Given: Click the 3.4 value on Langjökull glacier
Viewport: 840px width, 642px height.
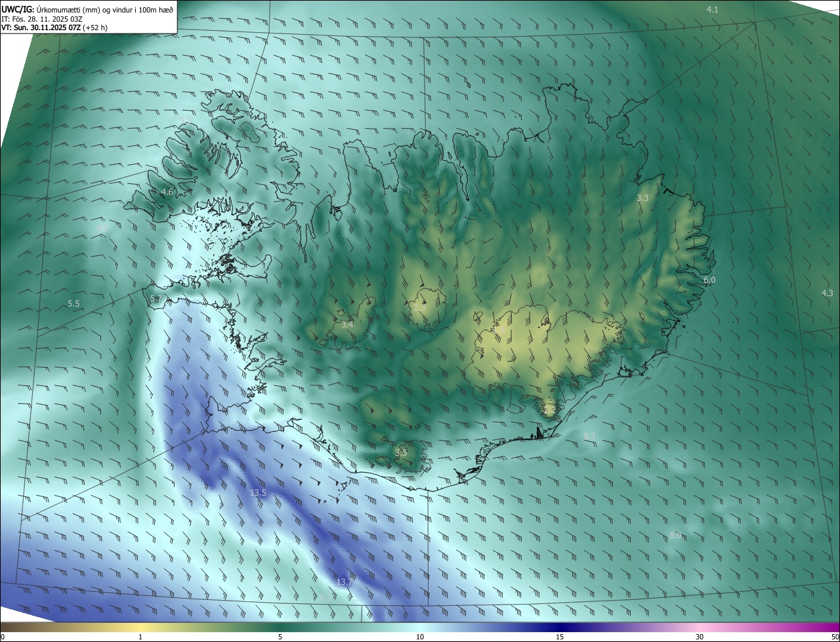Looking at the screenshot, I should click(x=347, y=324).
